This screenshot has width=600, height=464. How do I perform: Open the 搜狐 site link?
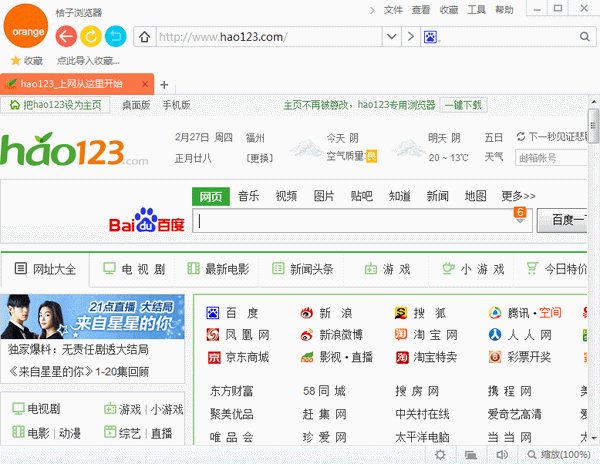(421, 313)
